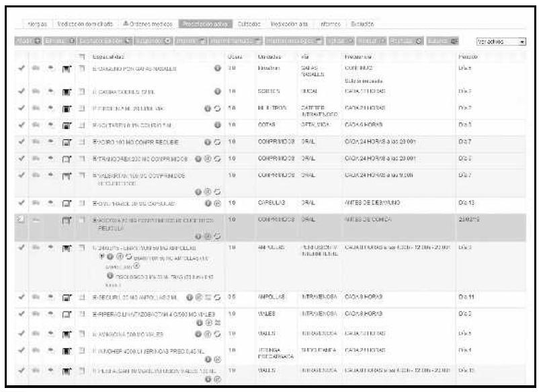Viewport: 541px width, 392px height.
Task: Click the R circle icon on Trangorex row
Action: click(208, 158)
